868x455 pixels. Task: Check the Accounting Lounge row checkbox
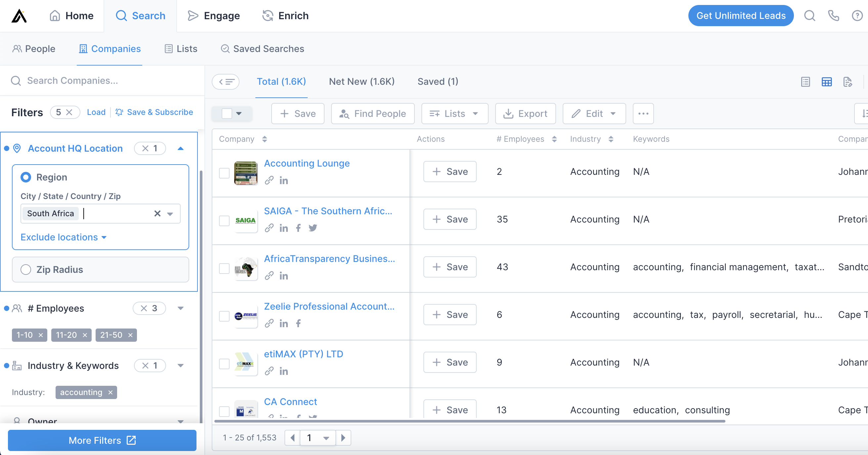[224, 173]
